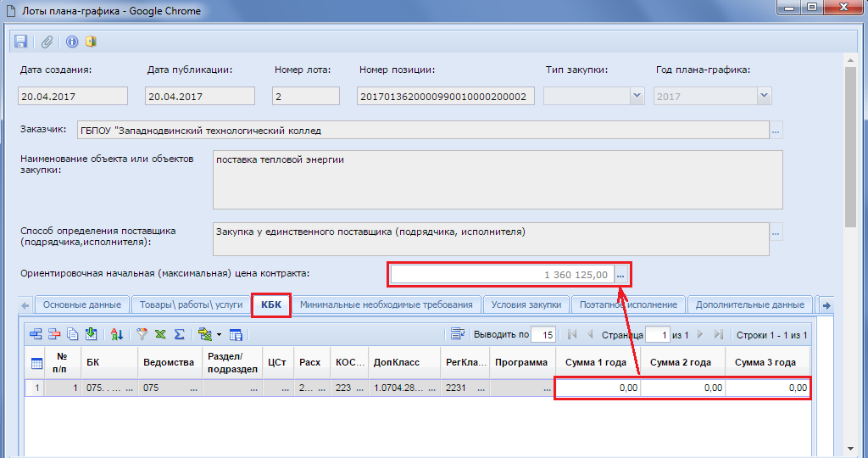Add a new row in КБК grid
Viewport: 868px width, 458px height.
[x=36, y=334]
